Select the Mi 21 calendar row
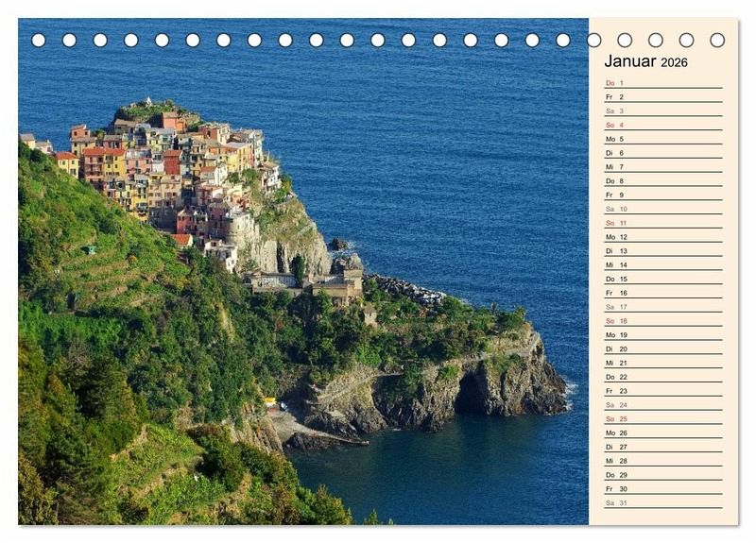Image resolution: width=756 pixels, height=543 pixels. tap(663, 363)
